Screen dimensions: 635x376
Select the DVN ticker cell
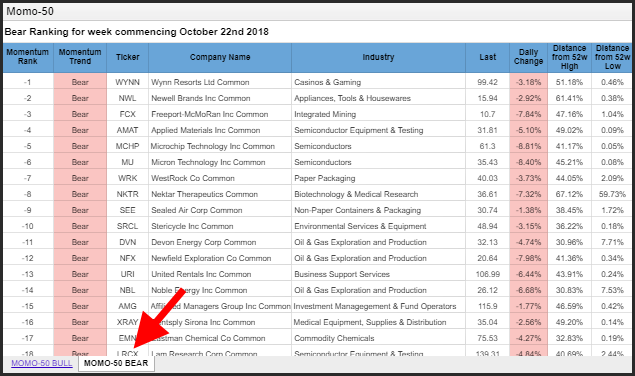click(x=128, y=242)
